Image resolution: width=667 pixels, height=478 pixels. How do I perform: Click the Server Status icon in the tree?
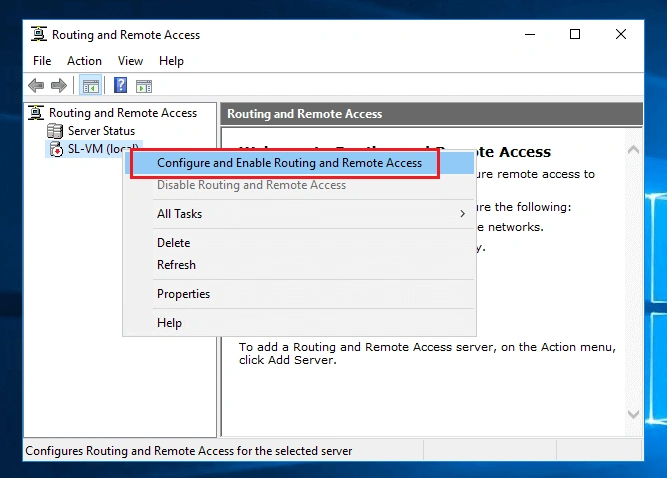tap(55, 131)
